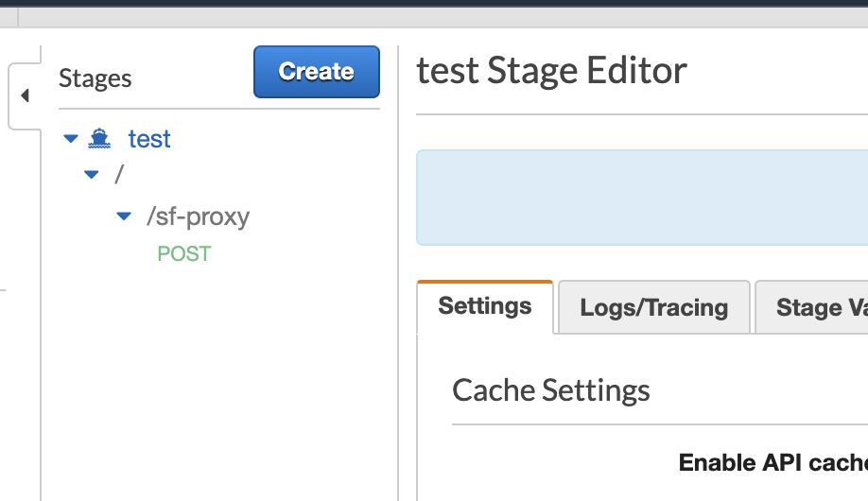Click the test Stage Editor title
The image size is (868, 501).
[551, 71]
